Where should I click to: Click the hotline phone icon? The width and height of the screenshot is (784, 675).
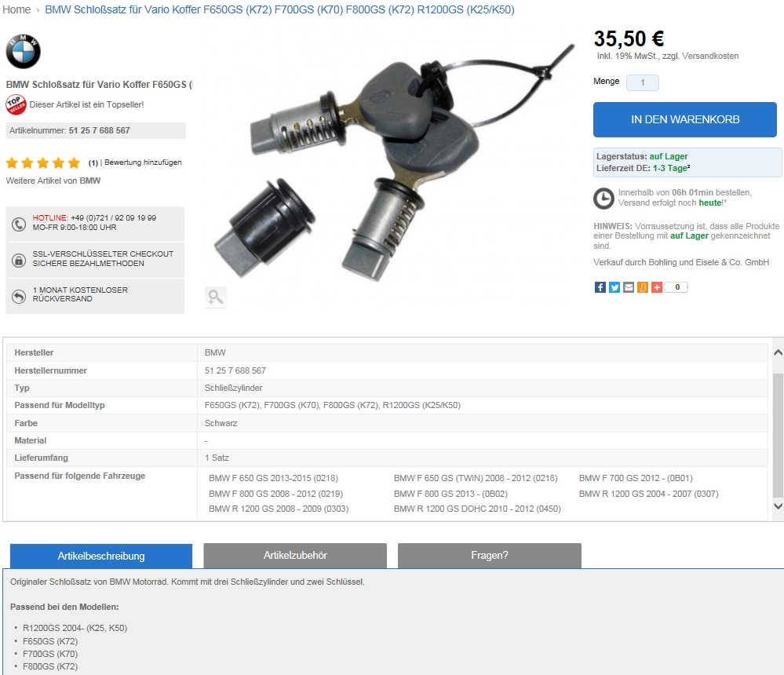pyautogui.click(x=19, y=224)
